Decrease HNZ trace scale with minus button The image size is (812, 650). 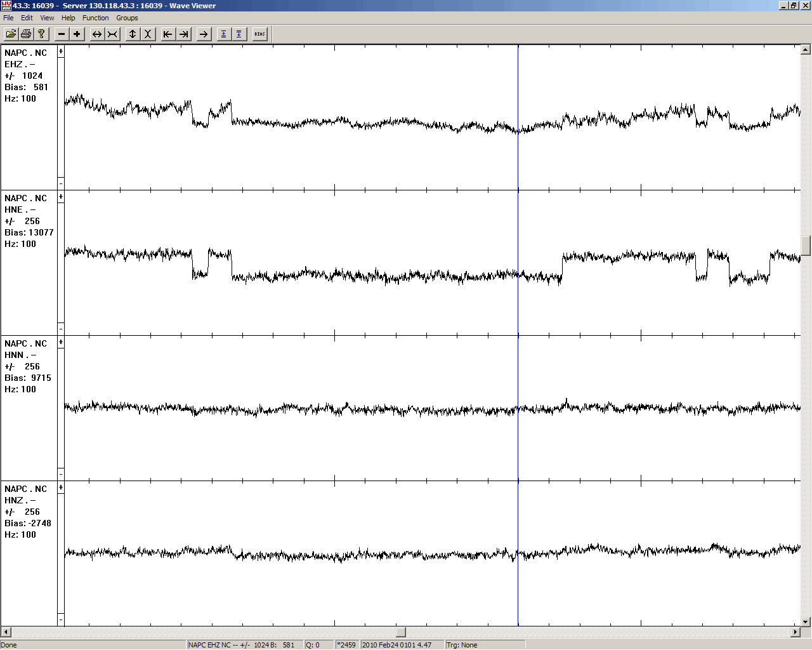(61, 620)
